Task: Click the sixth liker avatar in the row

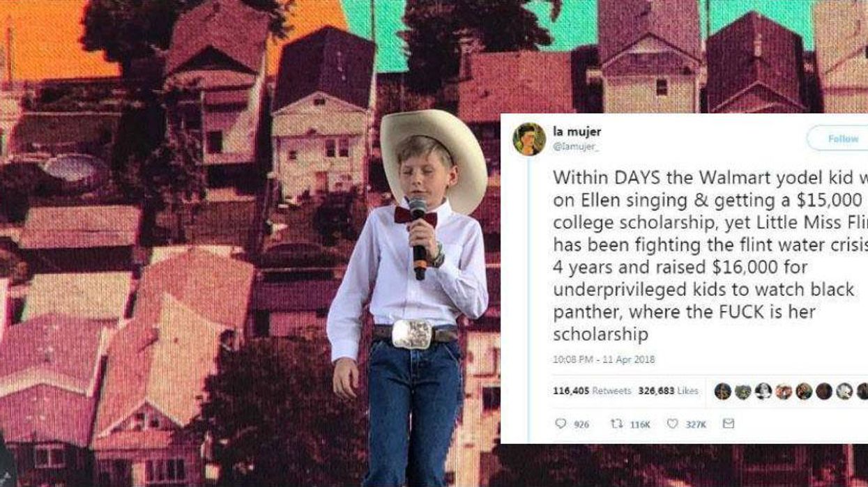Action: coord(824,391)
